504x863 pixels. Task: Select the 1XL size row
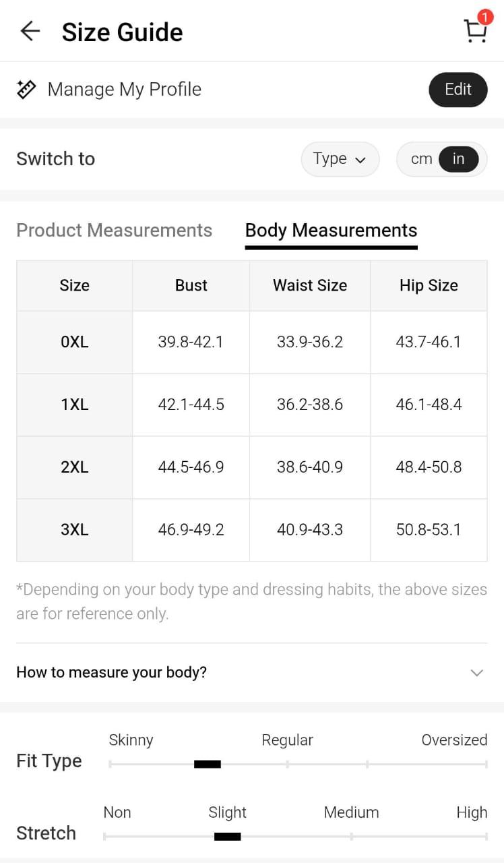74,405
